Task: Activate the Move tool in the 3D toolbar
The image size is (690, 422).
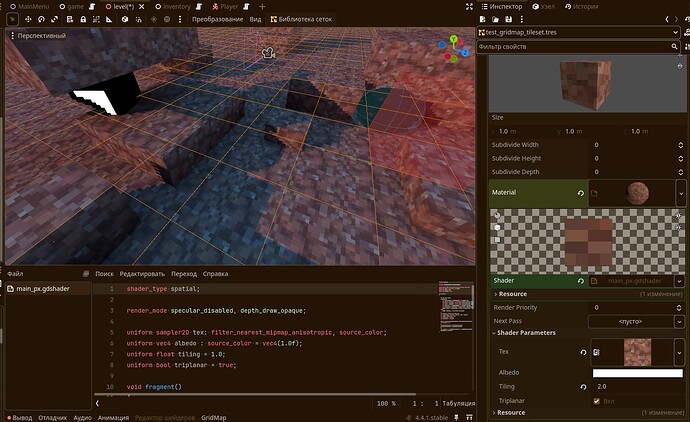Action: point(28,19)
